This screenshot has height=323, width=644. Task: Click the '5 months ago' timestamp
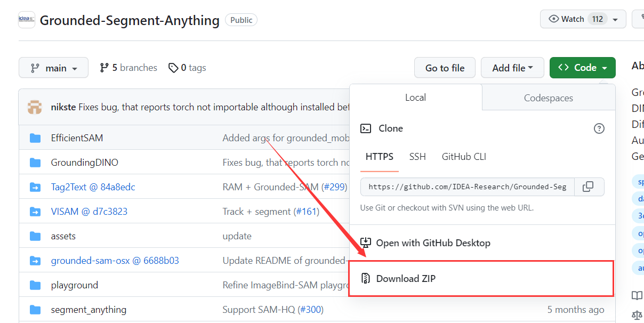point(576,310)
